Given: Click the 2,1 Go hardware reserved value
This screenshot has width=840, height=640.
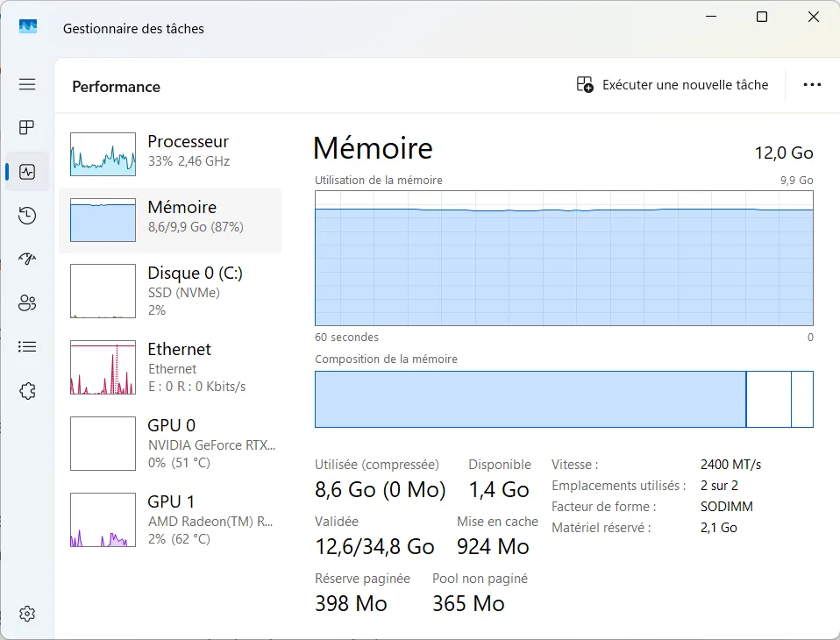Looking at the screenshot, I should click(718, 528).
